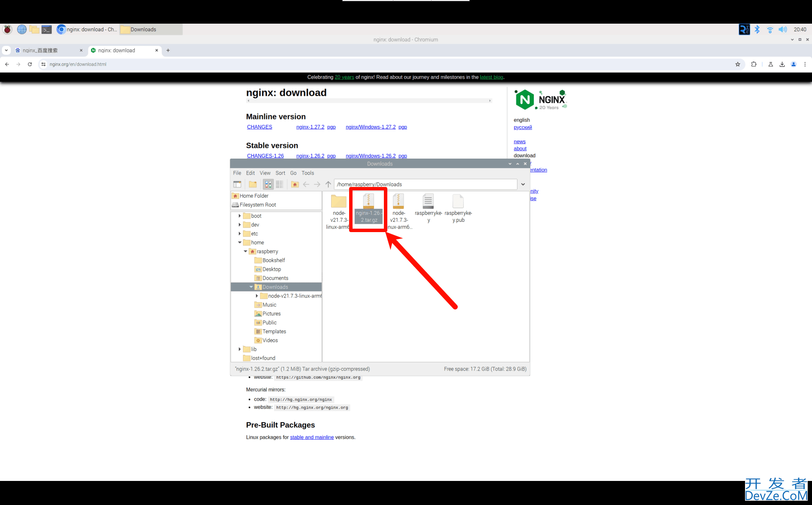This screenshot has width=812, height=505.
Task: Open the Go menu in file manager
Action: click(x=293, y=173)
